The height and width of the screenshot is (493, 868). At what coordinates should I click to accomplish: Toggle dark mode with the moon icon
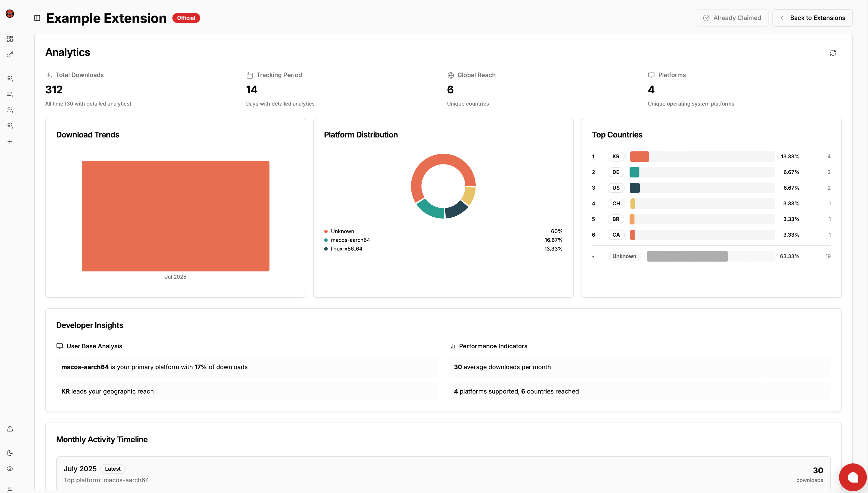tap(10, 453)
